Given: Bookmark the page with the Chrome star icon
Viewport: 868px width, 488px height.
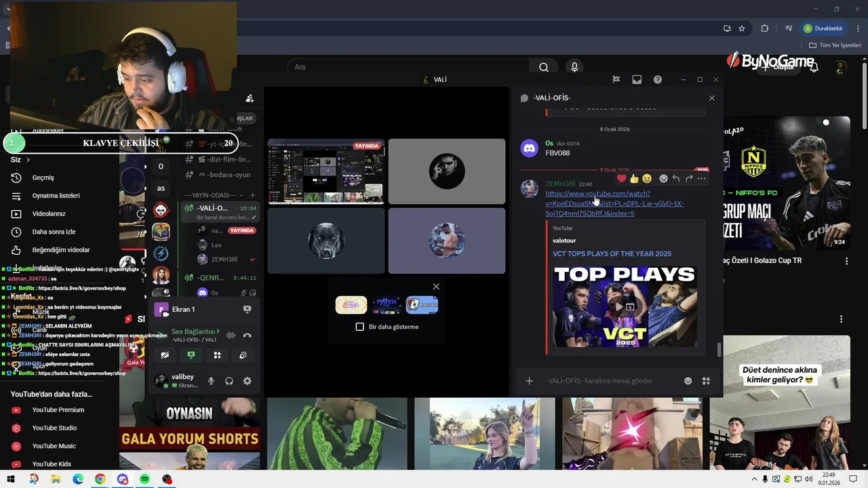Looking at the screenshot, I should [742, 28].
